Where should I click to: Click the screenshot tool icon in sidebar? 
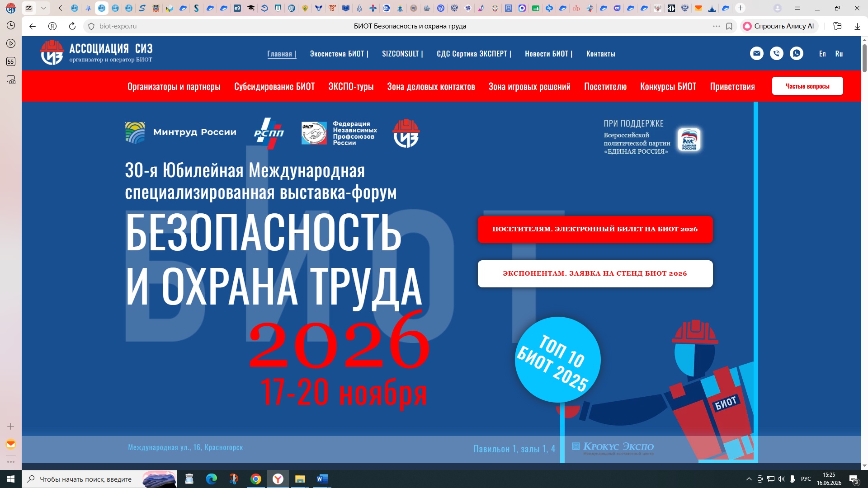[11, 80]
